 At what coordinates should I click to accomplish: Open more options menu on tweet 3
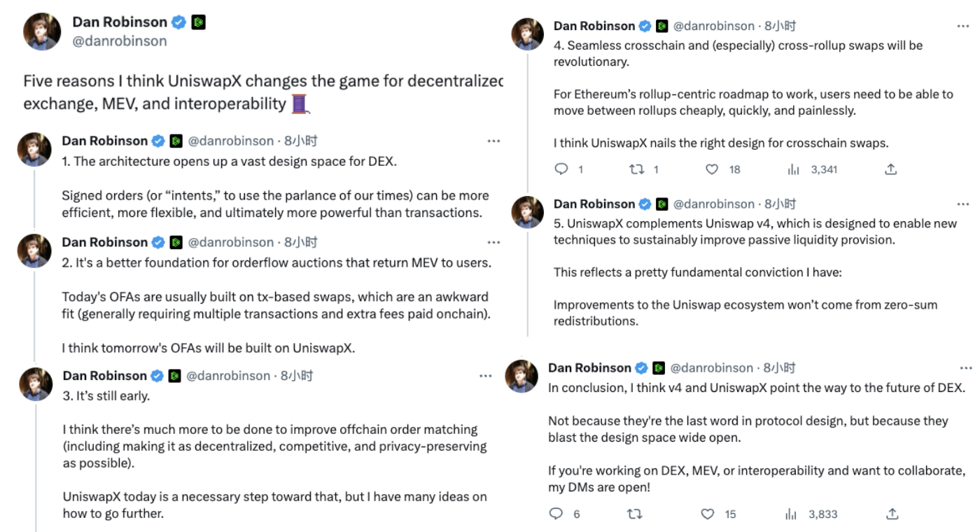tap(486, 376)
